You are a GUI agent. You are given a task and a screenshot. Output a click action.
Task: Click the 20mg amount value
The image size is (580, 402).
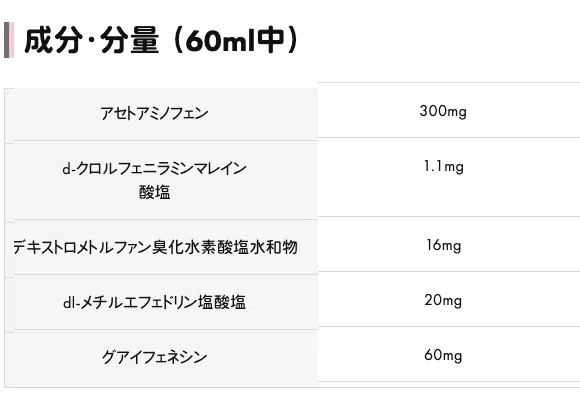click(443, 300)
